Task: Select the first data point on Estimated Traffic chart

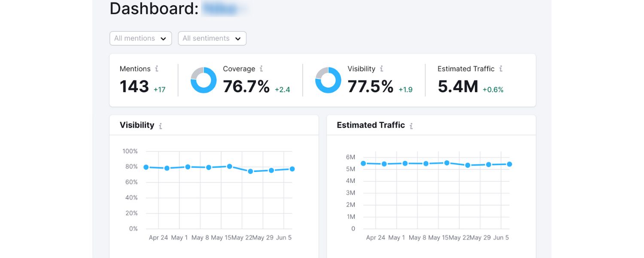Action: 363,163
